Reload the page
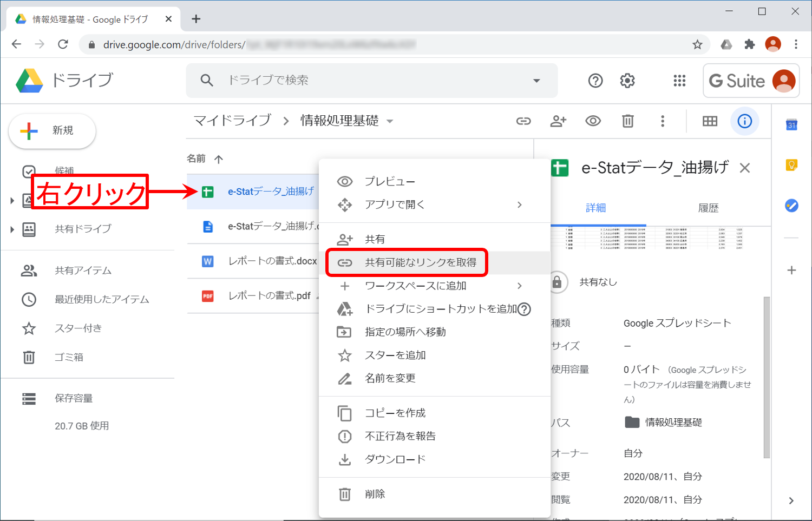The image size is (812, 521). tap(63, 44)
